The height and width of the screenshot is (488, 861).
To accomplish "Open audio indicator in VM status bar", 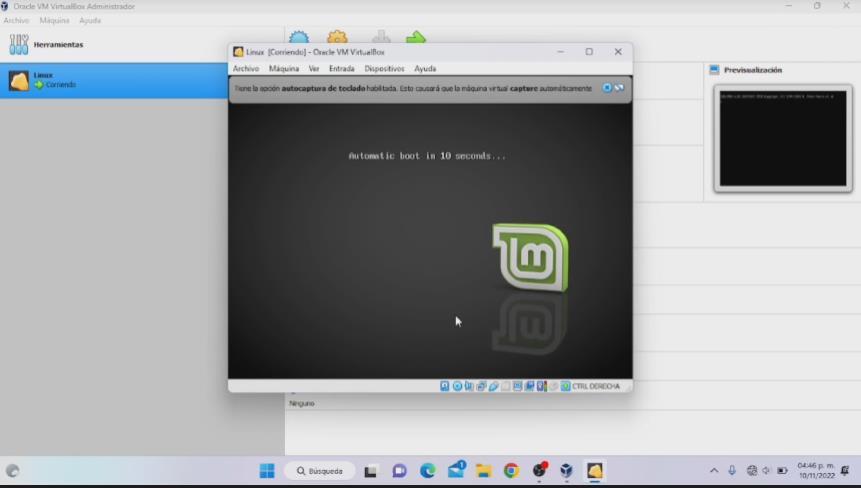I will (469, 386).
